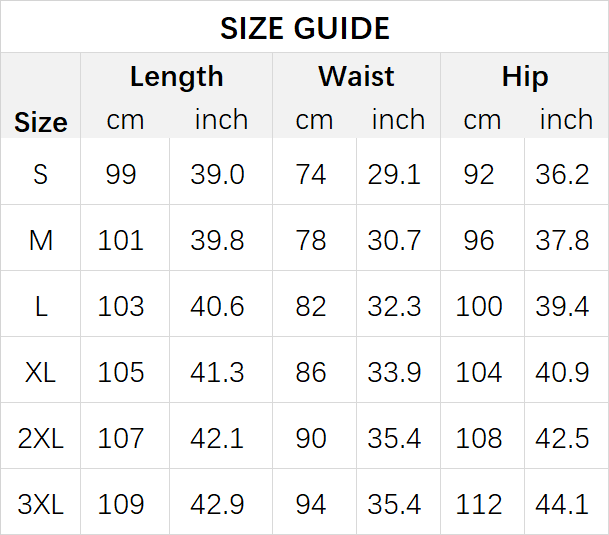Click length cell 109 cm
Image resolution: width=609 pixels, height=535 pixels.
point(121,504)
